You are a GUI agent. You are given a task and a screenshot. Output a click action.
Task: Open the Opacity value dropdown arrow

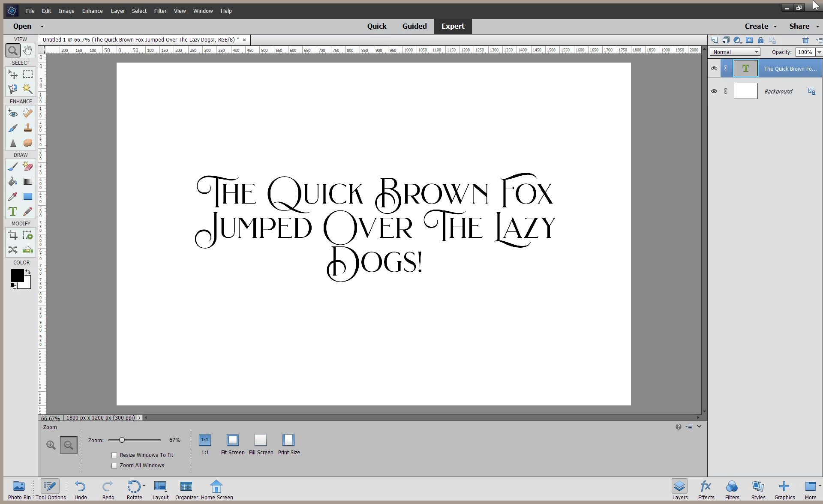pos(819,52)
